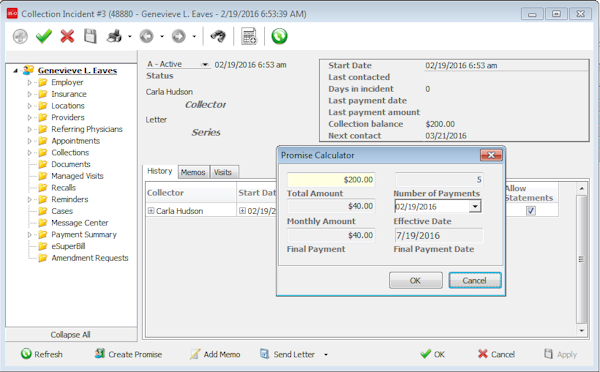This screenshot has height=372, width=600.
Task: Click the bottom OK button with checkmark
Action: (x=432, y=354)
